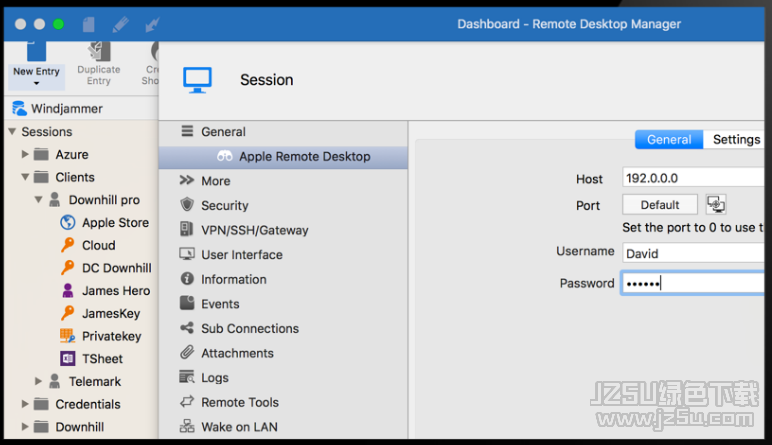
Task: Click the Remote Tools icon
Action: (187, 402)
